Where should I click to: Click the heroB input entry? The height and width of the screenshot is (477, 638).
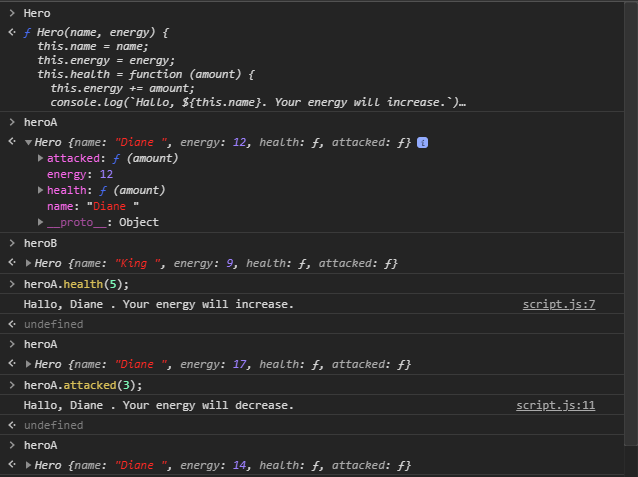(x=40, y=243)
